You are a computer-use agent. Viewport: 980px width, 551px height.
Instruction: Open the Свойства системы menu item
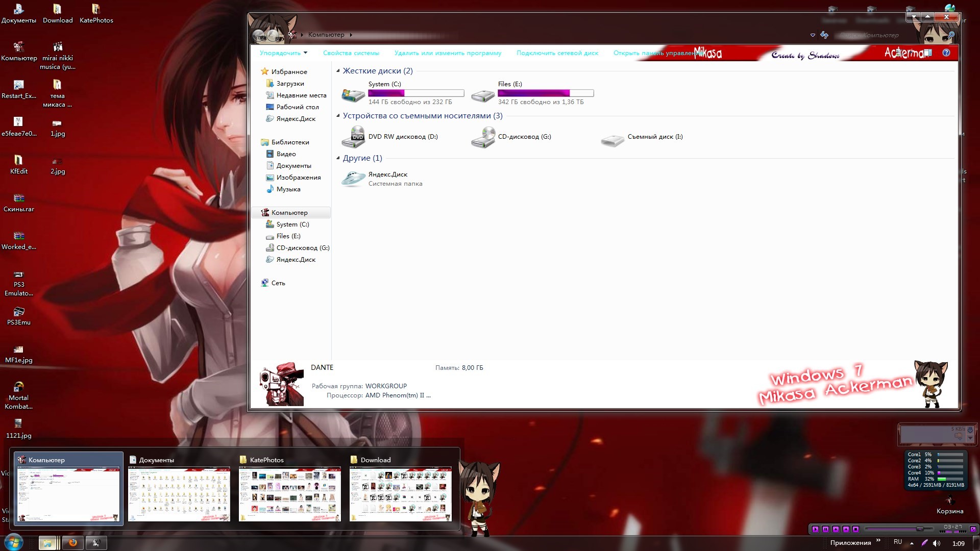(x=351, y=53)
